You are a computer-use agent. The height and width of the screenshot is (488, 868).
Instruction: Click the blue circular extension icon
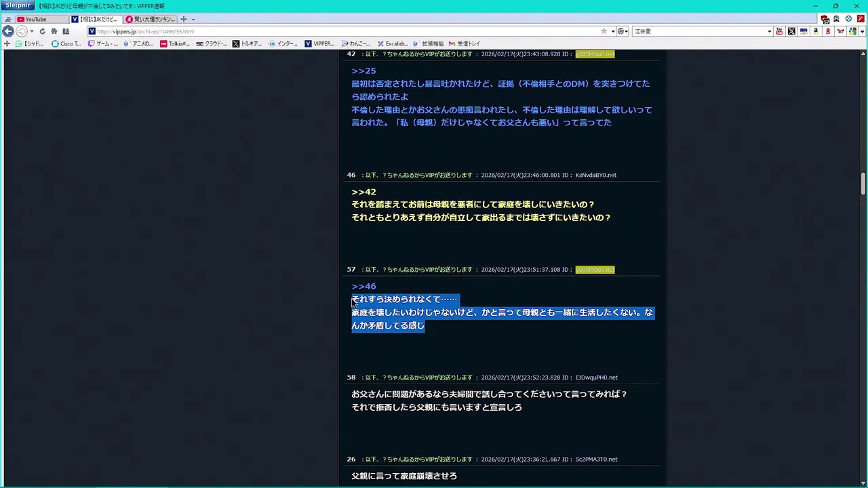pyautogui.click(x=848, y=19)
